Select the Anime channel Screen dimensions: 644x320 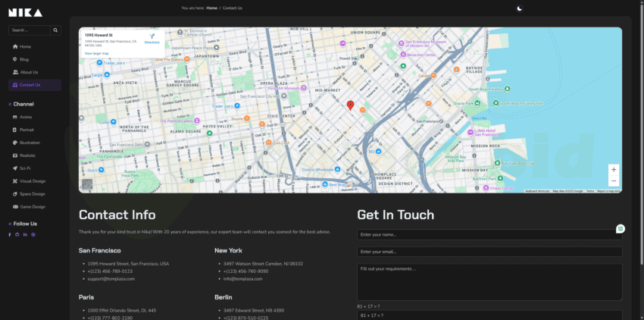click(x=25, y=117)
